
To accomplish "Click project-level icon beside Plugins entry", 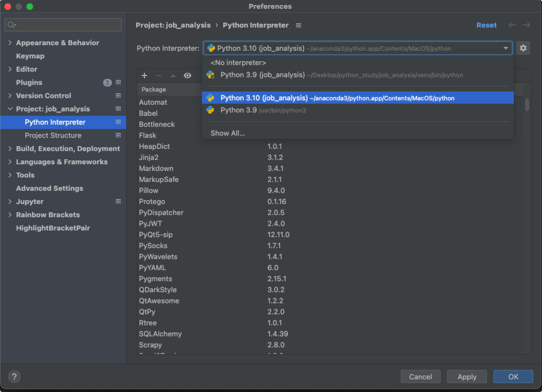I will (118, 82).
